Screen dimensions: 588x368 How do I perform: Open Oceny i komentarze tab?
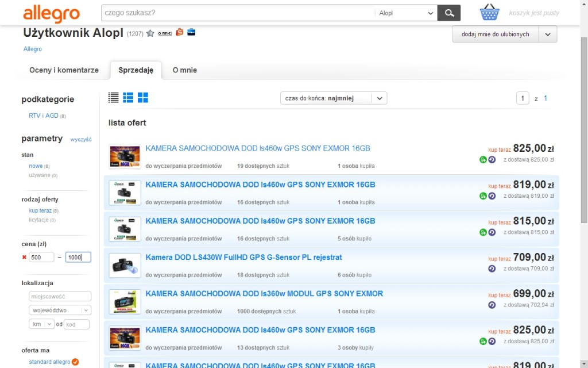pos(64,70)
